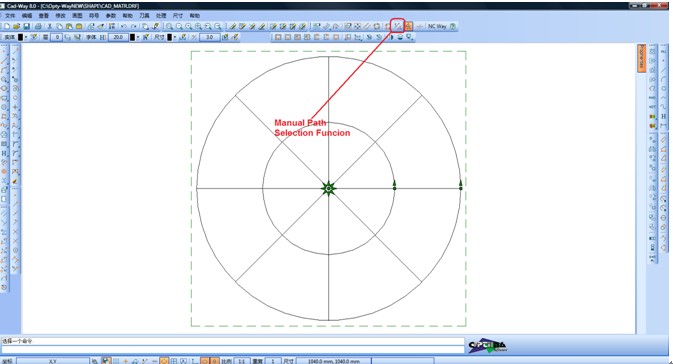
Task: Toggle the grid icon in the status bar
Action: (x=116, y=361)
